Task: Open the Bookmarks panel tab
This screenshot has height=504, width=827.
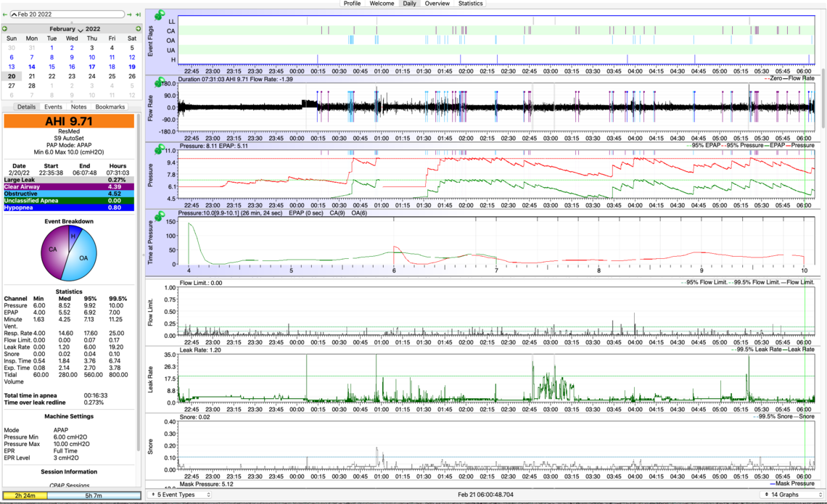Action: (x=110, y=107)
